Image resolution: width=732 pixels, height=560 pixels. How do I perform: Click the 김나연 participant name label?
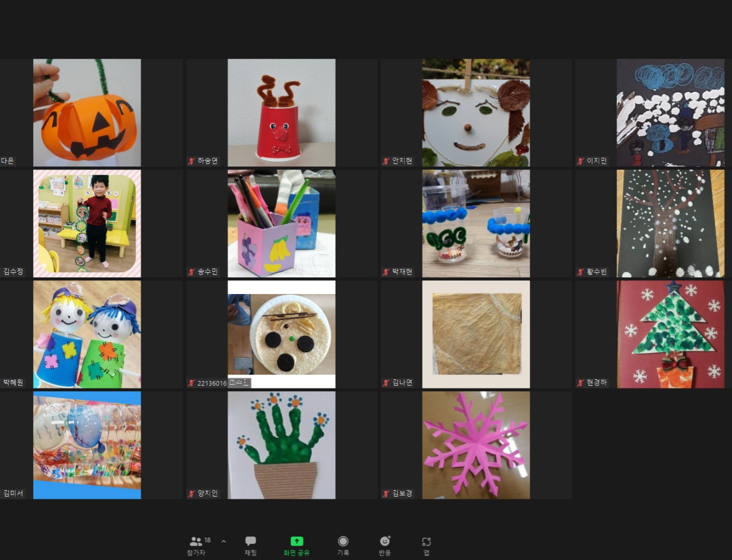click(x=402, y=383)
